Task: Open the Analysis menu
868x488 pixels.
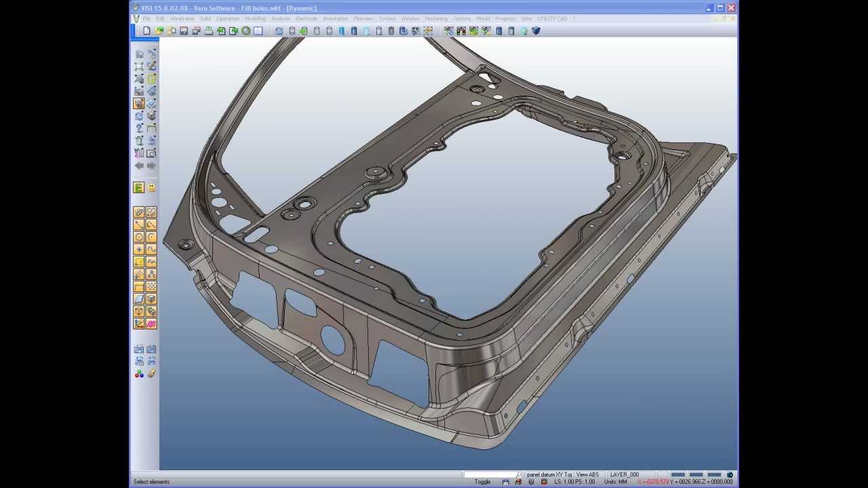Action: (x=281, y=19)
